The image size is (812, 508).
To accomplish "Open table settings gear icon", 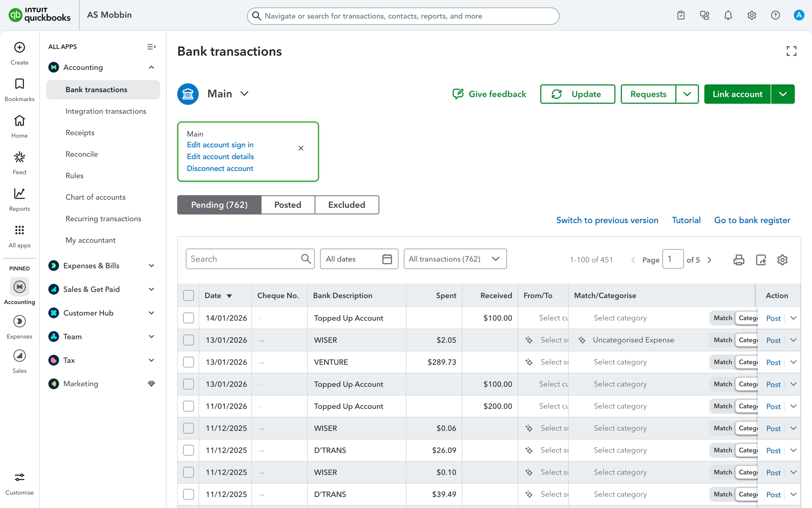I will tap(782, 260).
